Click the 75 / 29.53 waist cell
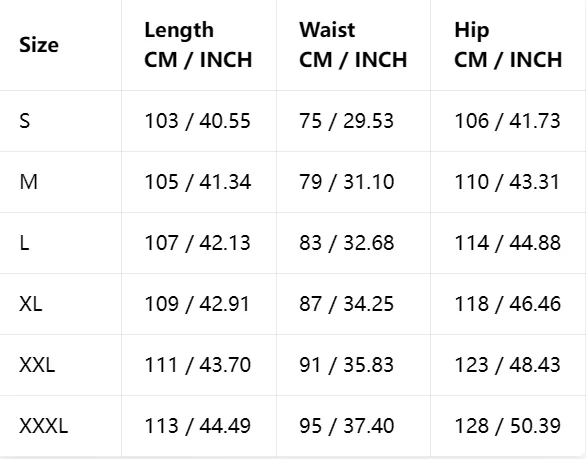This screenshot has height=459, width=586. (x=346, y=121)
